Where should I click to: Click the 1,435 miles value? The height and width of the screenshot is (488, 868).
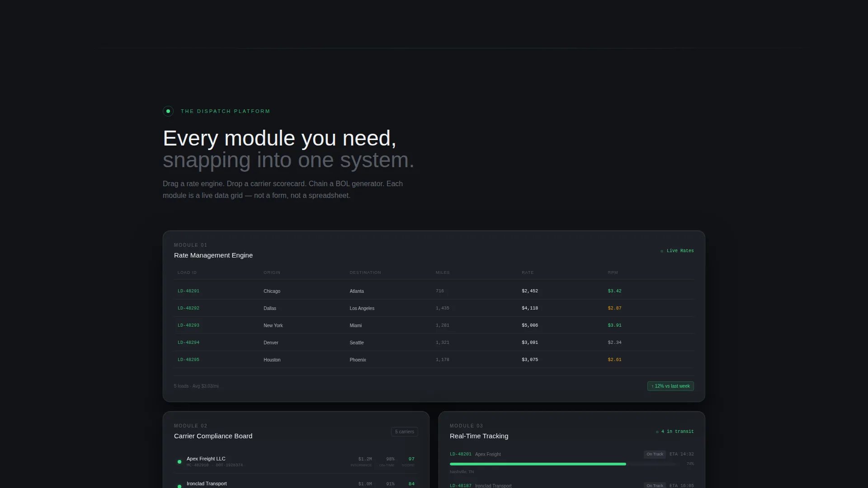(443, 308)
